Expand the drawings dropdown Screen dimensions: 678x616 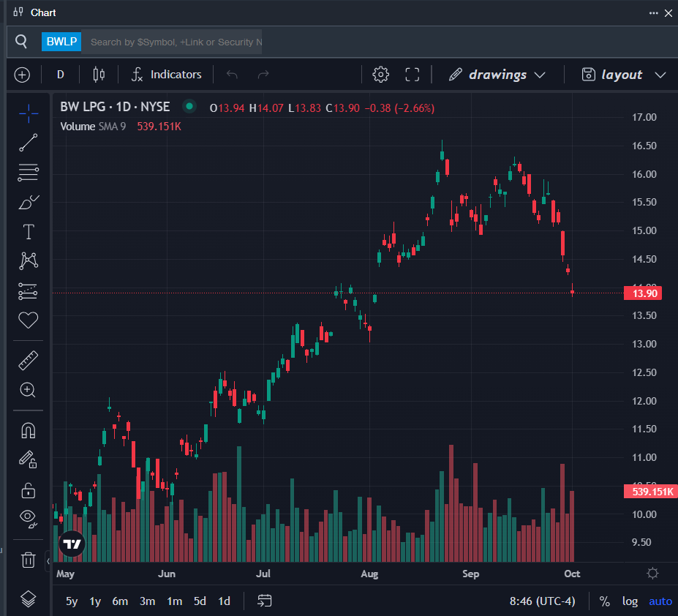(497, 75)
